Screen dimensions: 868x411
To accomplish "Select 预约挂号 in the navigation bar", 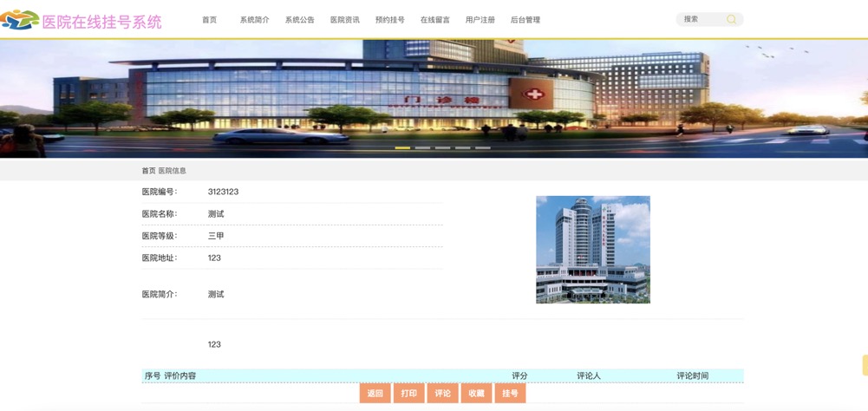I will pyautogui.click(x=389, y=20).
